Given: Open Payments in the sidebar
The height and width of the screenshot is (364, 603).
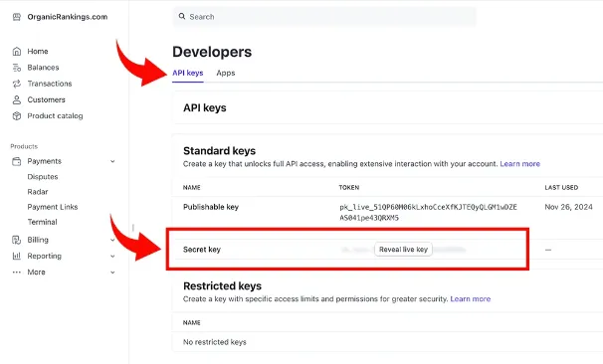Looking at the screenshot, I should coord(44,161).
